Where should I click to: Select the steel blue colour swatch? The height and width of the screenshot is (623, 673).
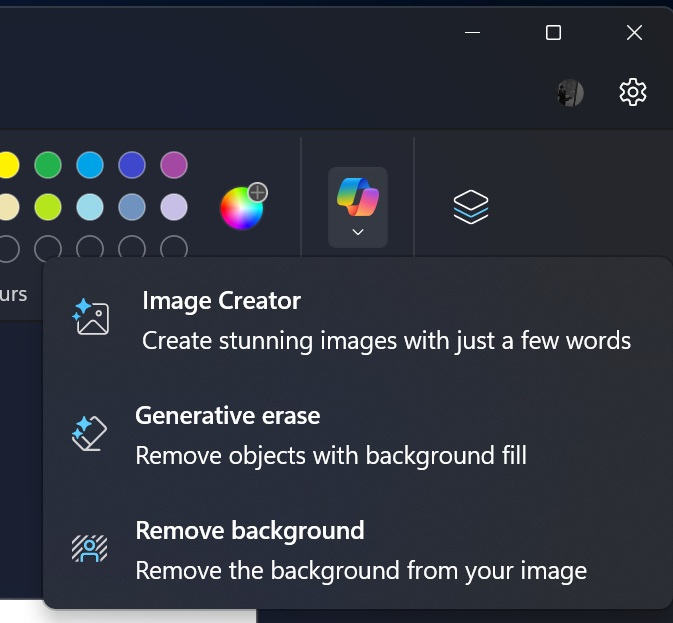click(132, 207)
